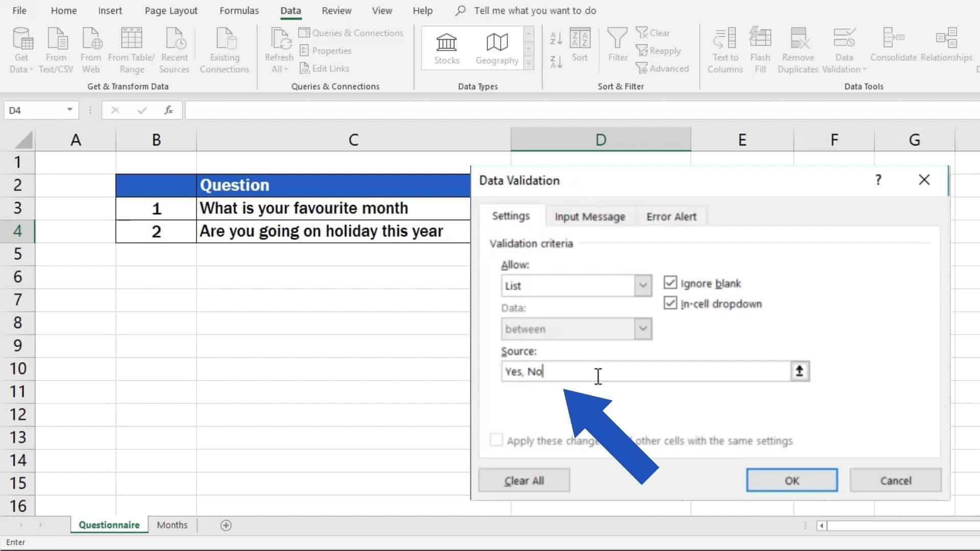Open the Refresh All tool
980x551 pixels.
click(278, 48)
